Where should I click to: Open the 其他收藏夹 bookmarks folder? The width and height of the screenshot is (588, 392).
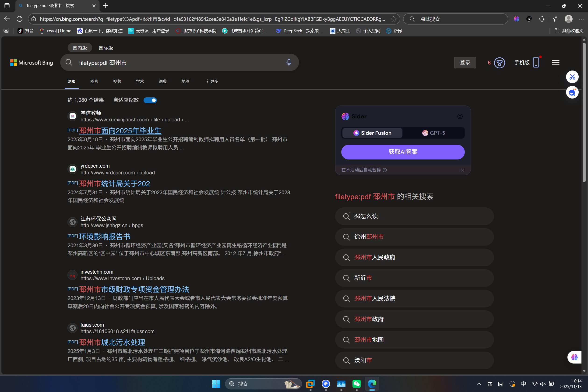click(x=572, y=31)
